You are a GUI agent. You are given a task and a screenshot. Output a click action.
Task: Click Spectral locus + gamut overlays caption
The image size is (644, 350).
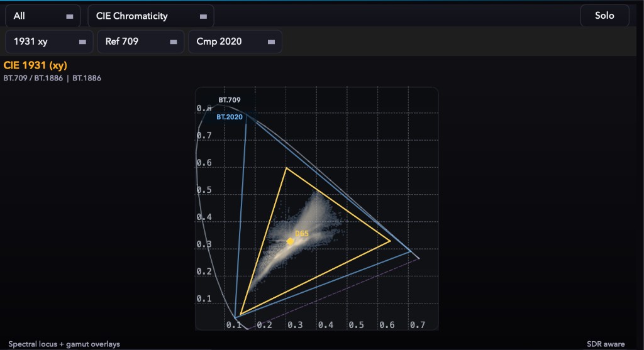click(64, 344)
